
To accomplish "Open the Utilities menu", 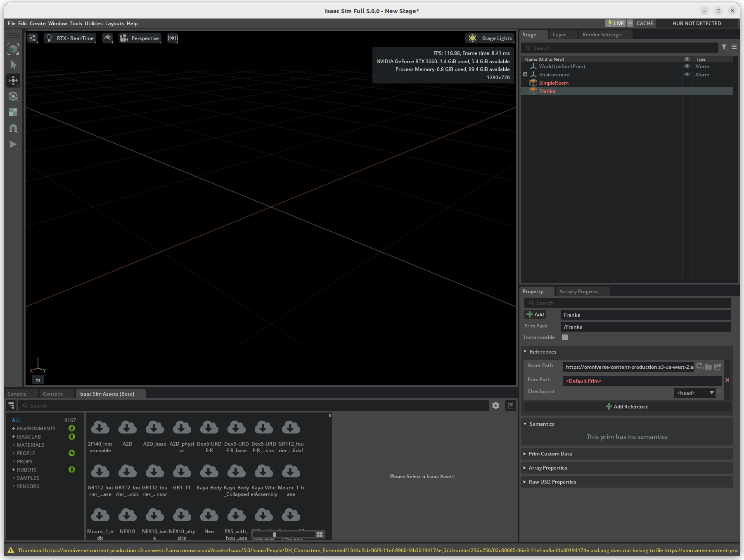I will [x=93, y=24].
